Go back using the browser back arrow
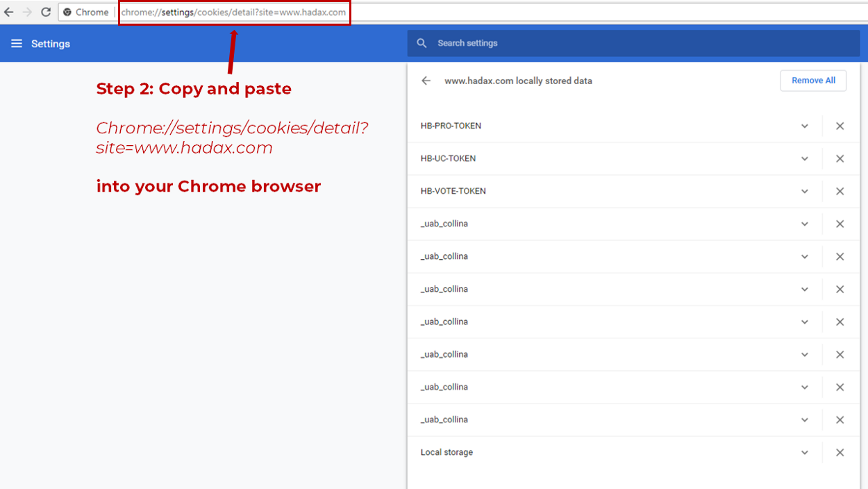The image size is (868, 489). (9, 12)
